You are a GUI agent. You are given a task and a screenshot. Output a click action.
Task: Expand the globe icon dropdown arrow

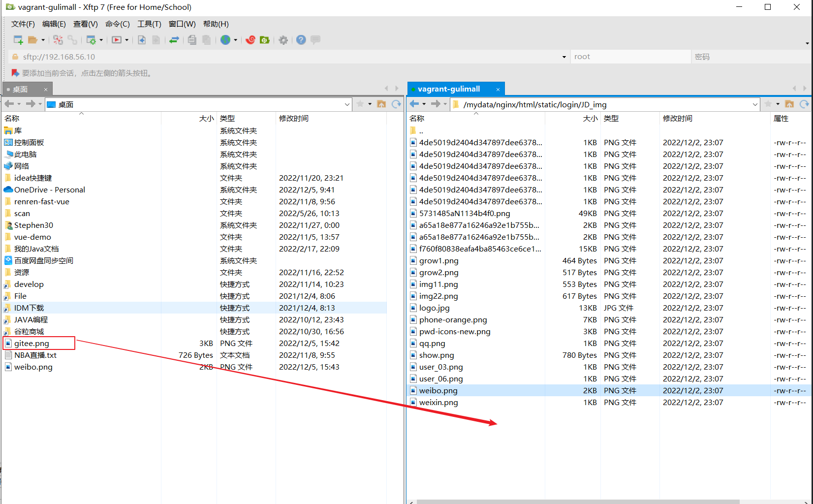pos(236,40)
